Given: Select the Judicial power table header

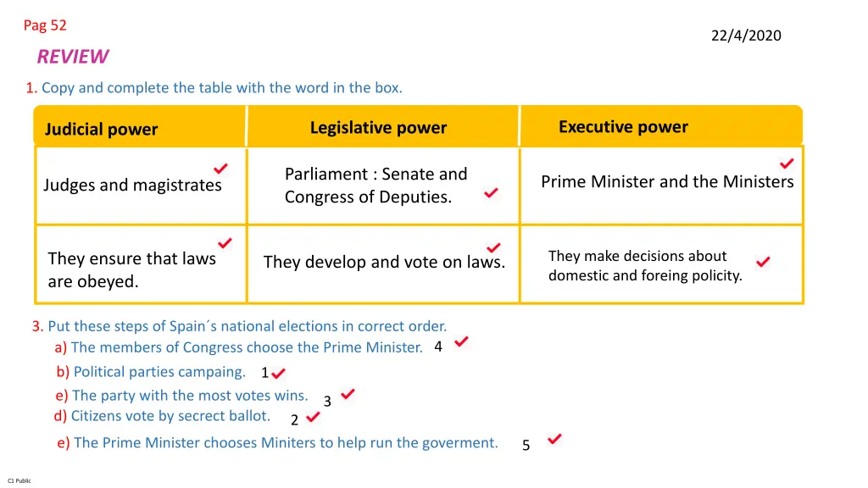Looking at the screenshot, I should pos(102,129).
